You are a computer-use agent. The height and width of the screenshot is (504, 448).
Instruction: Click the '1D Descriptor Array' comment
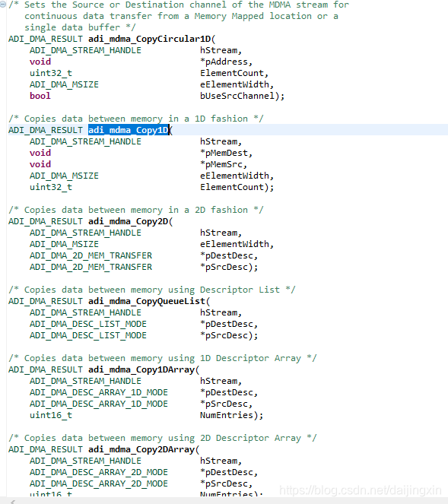163,358
